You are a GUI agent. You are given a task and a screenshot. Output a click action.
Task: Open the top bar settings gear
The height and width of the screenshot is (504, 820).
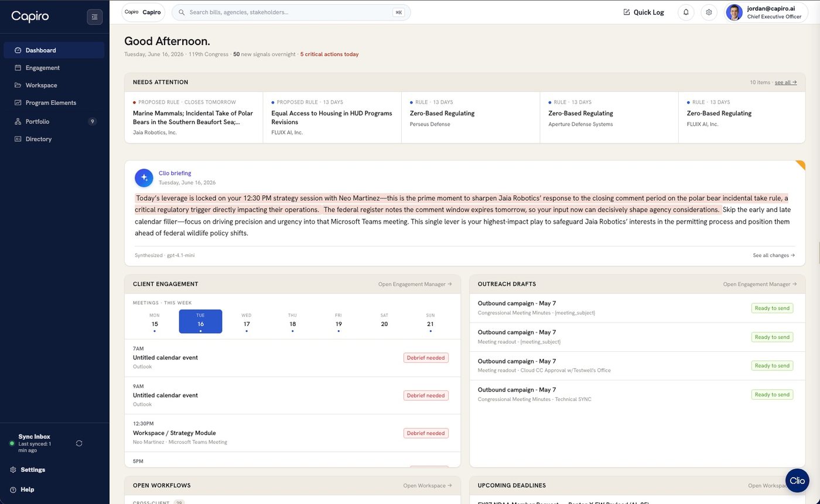(x=709, y=12)
